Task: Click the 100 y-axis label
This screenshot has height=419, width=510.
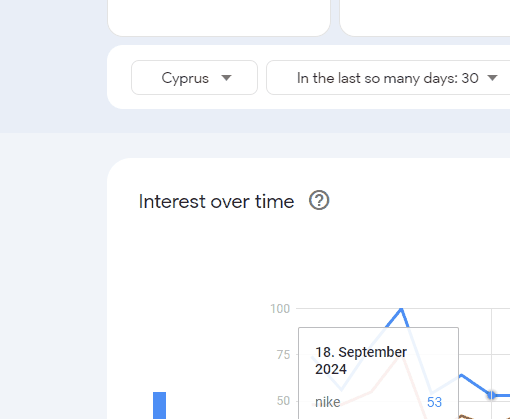Action: (280, 309)
